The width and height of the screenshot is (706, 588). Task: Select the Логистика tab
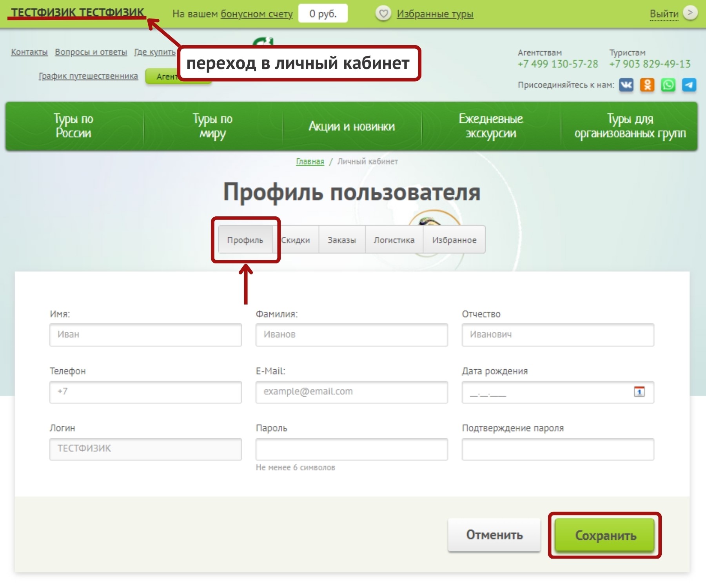394,240
